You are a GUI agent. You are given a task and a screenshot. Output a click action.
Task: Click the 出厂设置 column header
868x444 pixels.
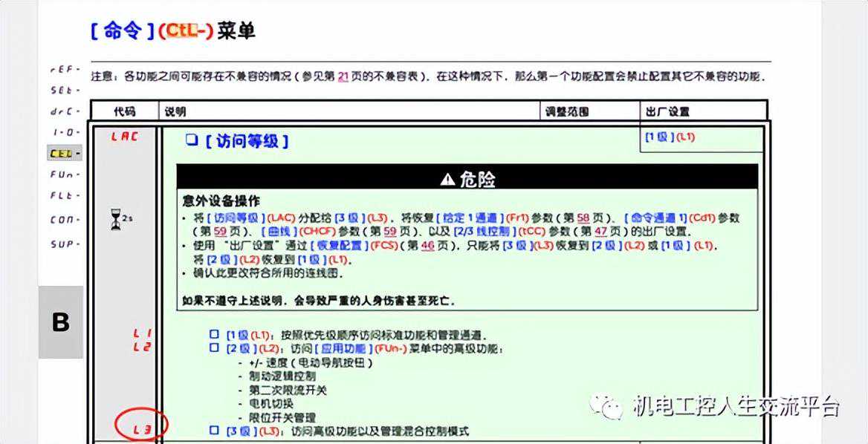pos(667,111)
